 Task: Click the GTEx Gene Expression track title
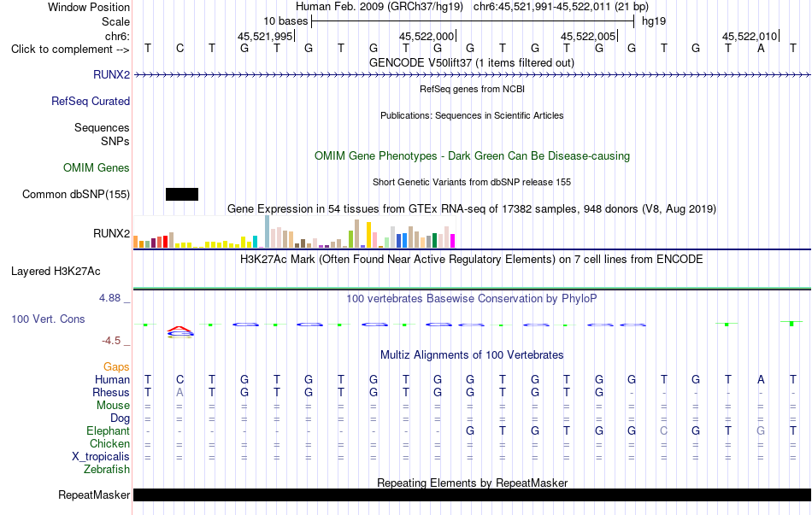click(x=472, y=208)
